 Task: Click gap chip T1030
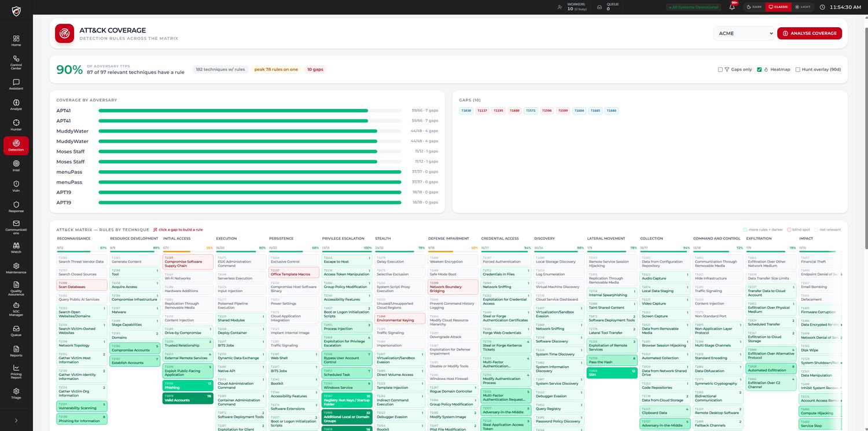point(466,110)
